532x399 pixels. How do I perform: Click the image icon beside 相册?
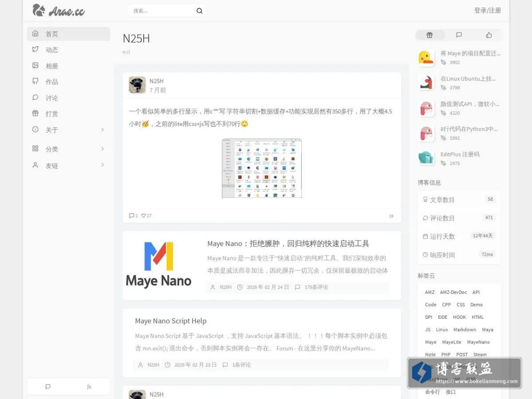[35, 65]
